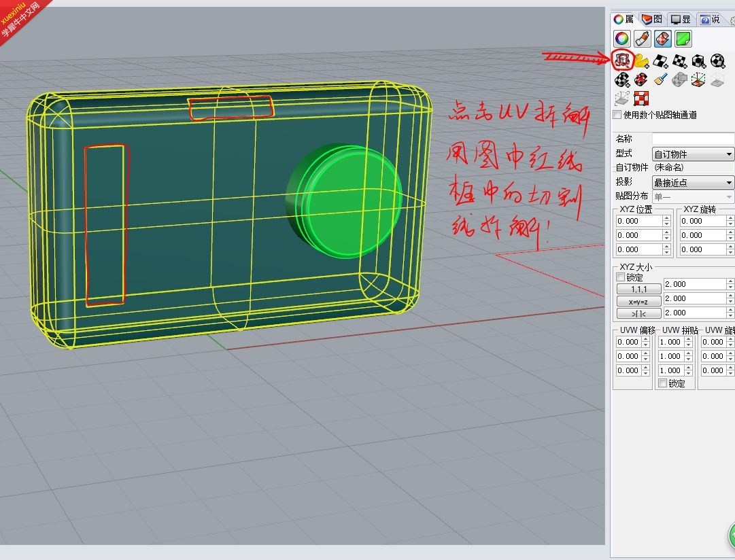Decrease W in UVW 拼贴 with down arrow
The width and height of the screenshot is (735, 560).
pos(688,373)
